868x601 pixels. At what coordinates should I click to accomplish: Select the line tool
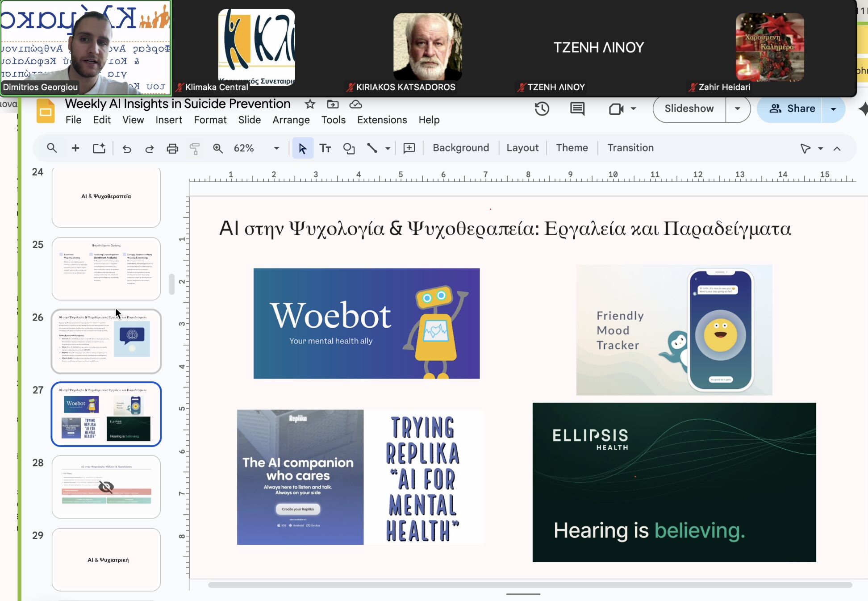pyautogui.click(x=372, y=148)
